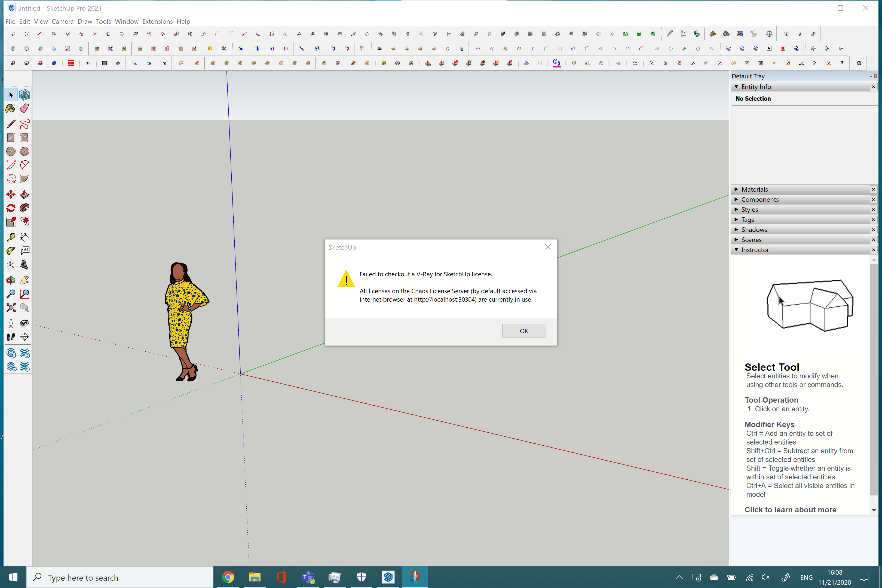882x588 pixels.
Task: Expand the Components panel
Action: coord(736,200)
